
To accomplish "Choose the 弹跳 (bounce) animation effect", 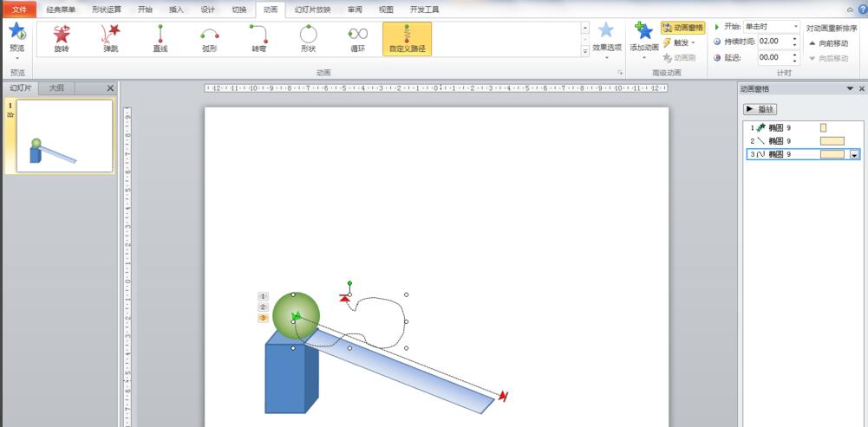I will pyautogui.click(x=110, y=35).
